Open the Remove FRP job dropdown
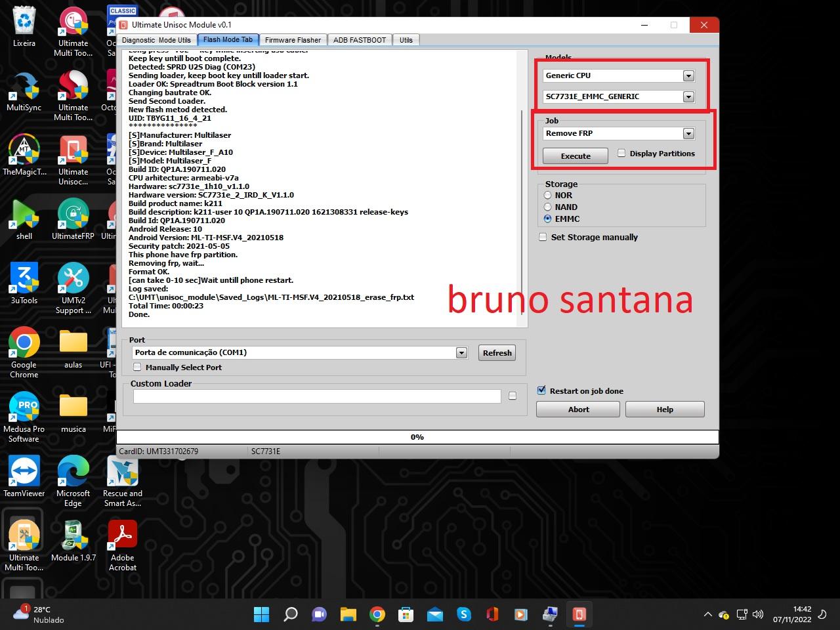The width and height of the screenshot is (840, 630). tap(688, 133)
